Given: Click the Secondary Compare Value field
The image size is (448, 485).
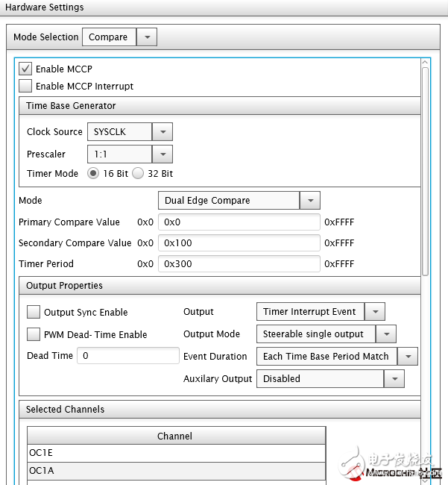Looking at the screenshot, I should click(x=239, y=243).
